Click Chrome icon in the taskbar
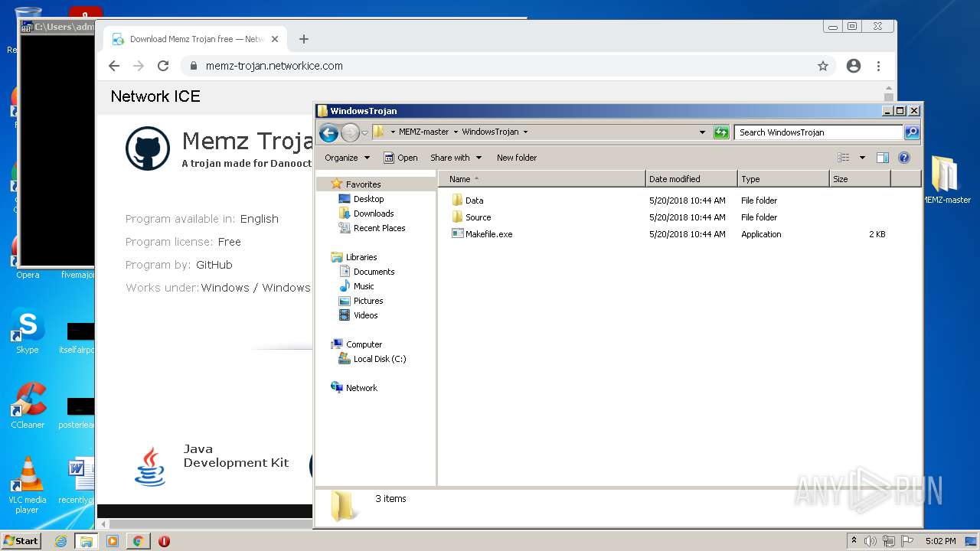 click(138, 541)
